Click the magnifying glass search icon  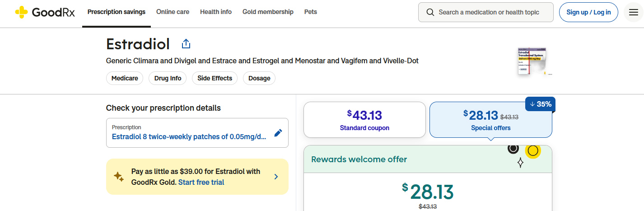click(430, 12)
